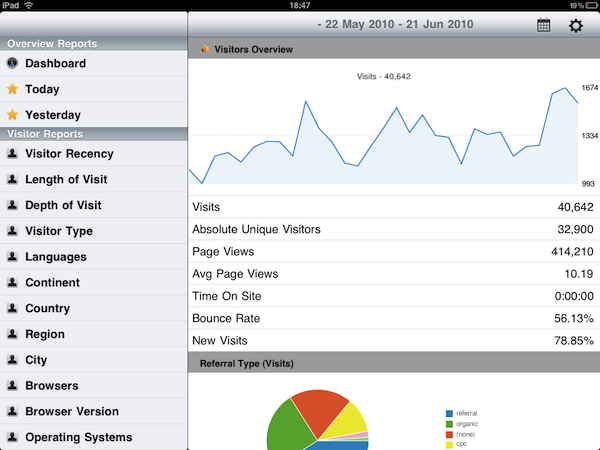This screenshot has height=450, width=600.
Task: Click the Dashboard globe icon
Action: tap(12, 63)
